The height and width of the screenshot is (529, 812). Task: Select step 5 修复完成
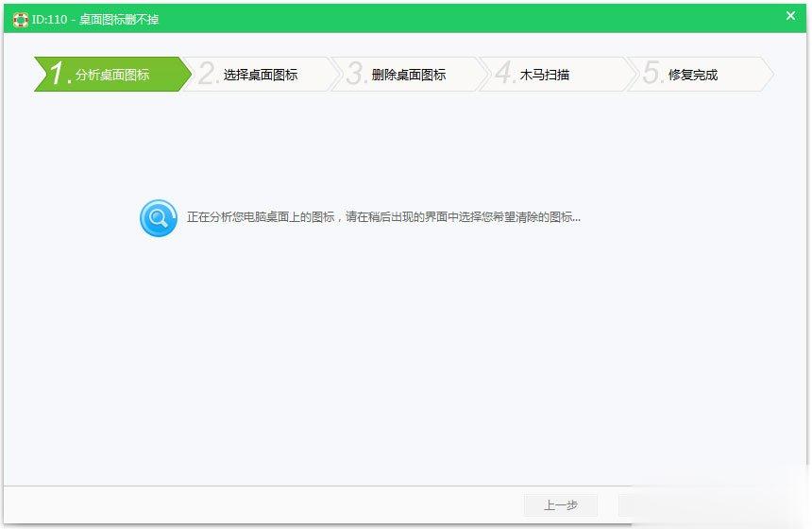(701, 74)
